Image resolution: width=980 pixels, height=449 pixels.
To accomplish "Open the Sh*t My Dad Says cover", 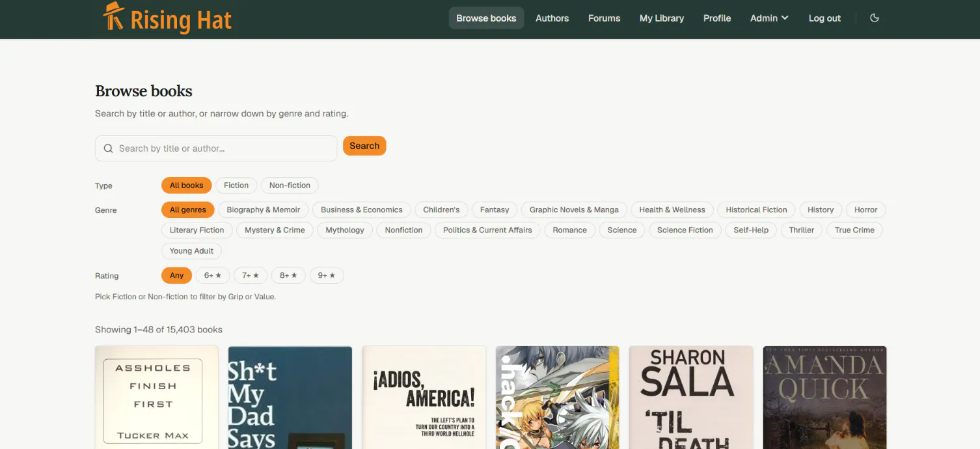I will 290,398.
